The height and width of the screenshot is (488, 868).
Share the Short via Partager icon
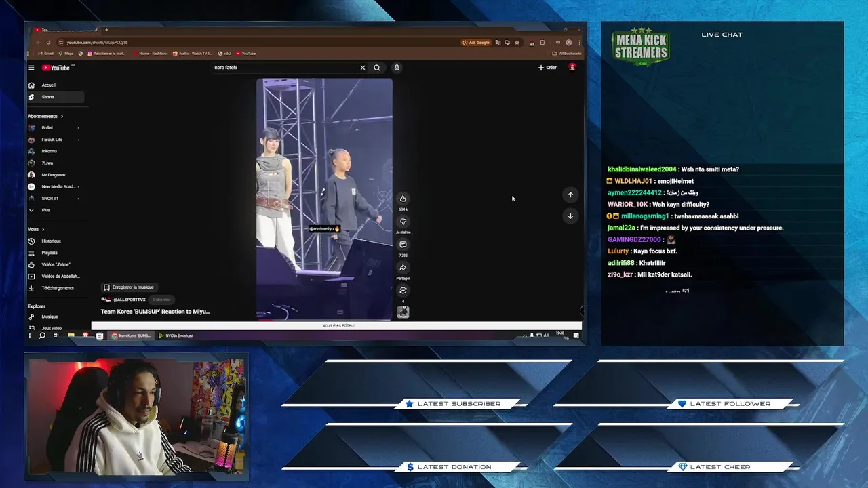[x=403, y=268]
